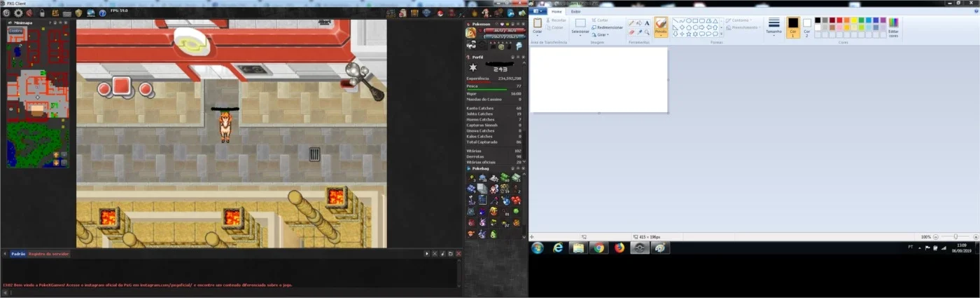980x298 pixels.
Task: Select the Eraser tool in Paint
Action: 631,32
